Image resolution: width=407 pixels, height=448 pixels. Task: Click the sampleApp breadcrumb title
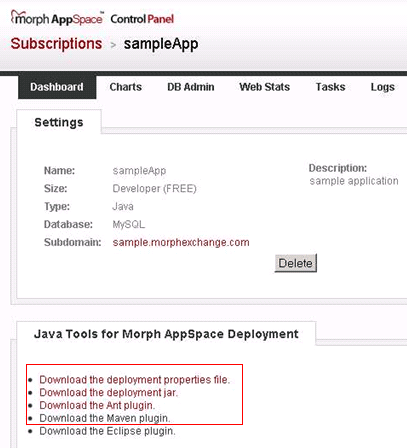161,44
